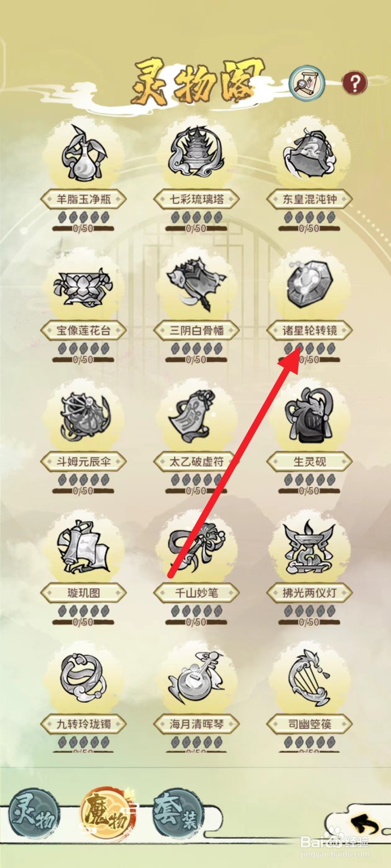Tap the 生灵砚 inkstone icon
391x868 pixels.
pos(310,416)
